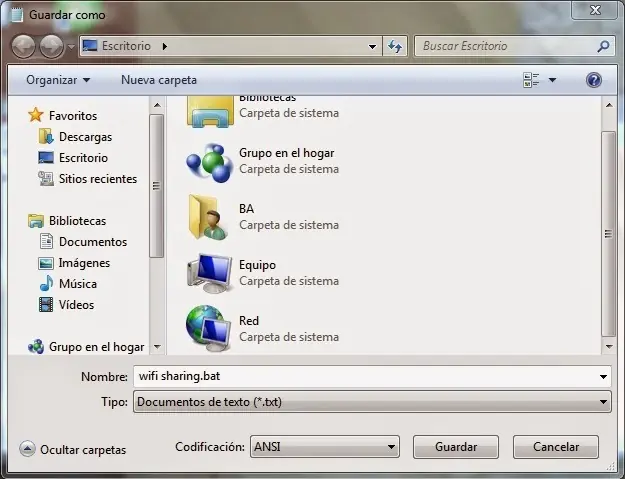Click the Back navigation arrow
Image resolution: width=625 pixels, height=479 pixels.
point(23,47)
